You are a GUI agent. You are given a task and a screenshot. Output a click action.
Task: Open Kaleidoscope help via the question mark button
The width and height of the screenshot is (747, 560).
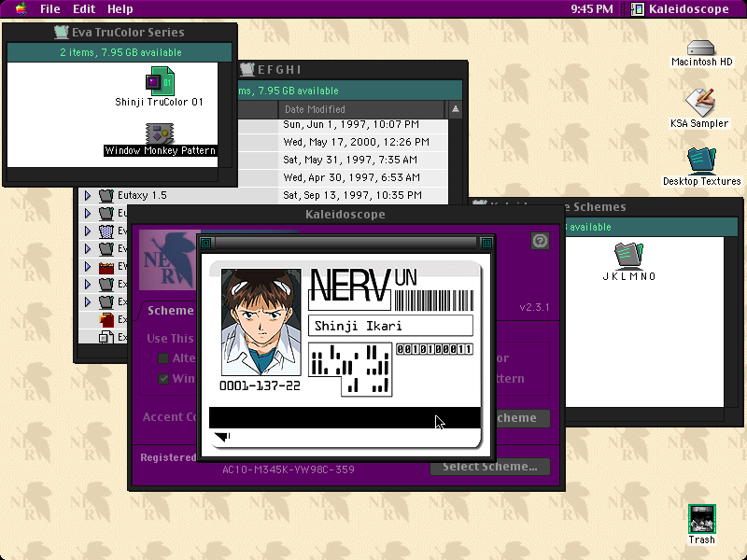pos(540,241)
